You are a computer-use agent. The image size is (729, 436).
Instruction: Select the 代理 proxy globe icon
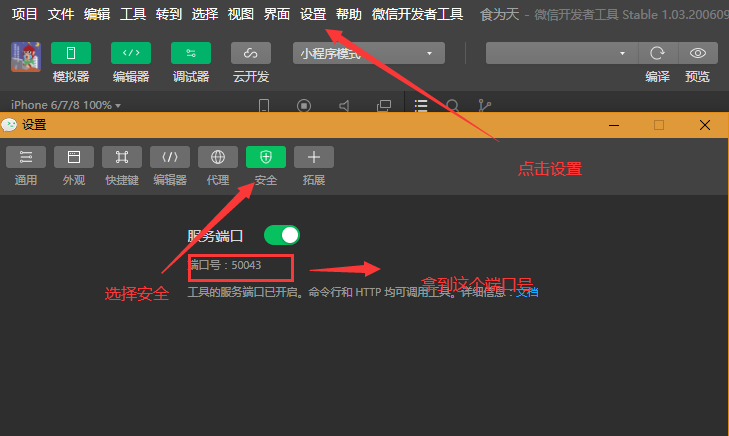(x=218, y=157)
